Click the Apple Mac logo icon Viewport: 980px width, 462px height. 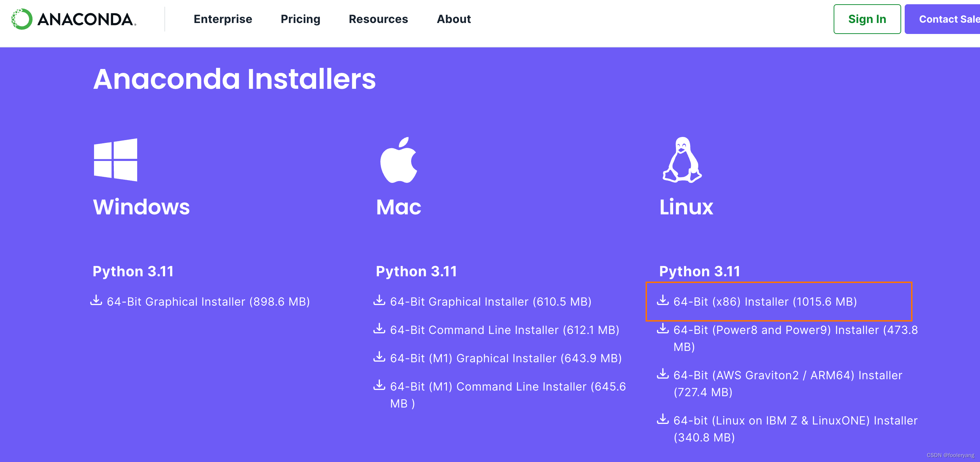399,160
